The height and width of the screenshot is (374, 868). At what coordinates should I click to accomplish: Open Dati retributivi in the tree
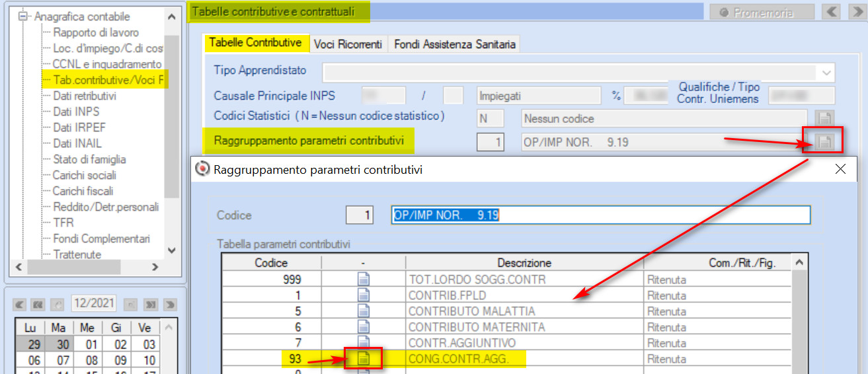click(x=85, y=96)
